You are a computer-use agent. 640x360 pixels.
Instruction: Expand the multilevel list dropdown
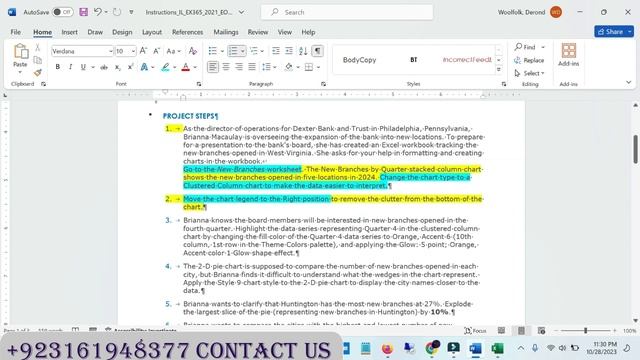pyautogui.click(x=262, y=51)
